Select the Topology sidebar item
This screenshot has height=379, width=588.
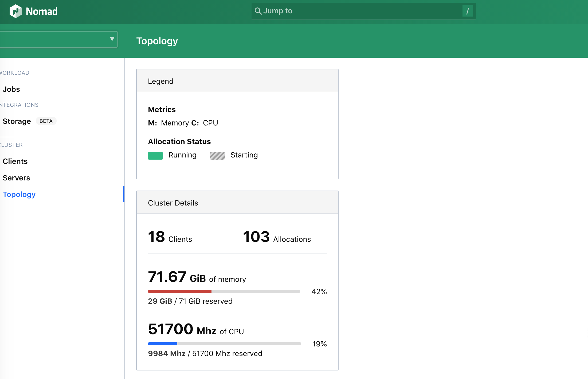(19, 194)
